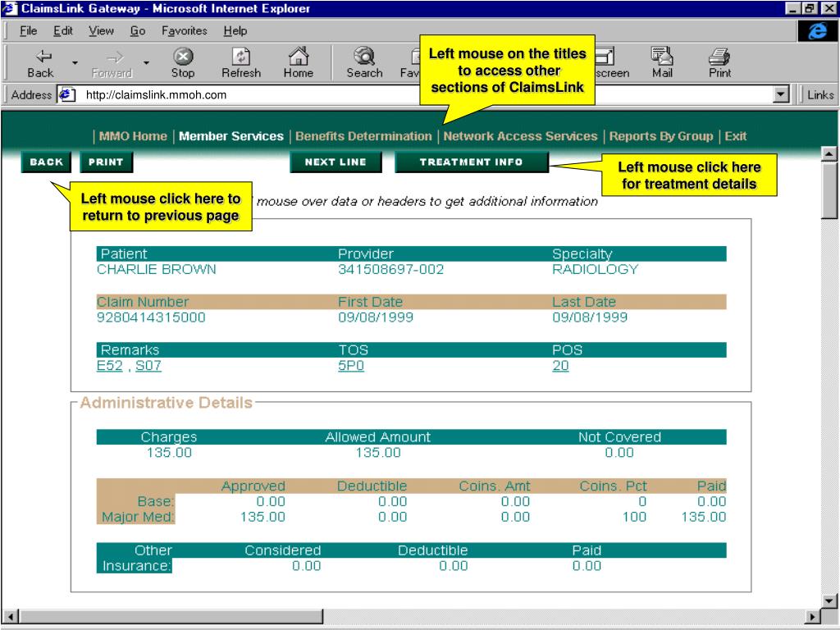Open the Help menu
The height and width of the screenshot is (630, 840).
235,30
